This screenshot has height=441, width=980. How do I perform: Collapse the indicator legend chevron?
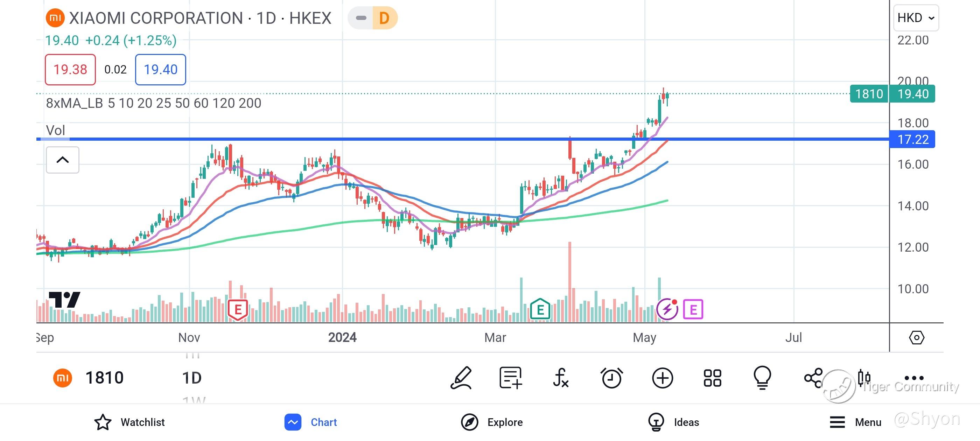click(63, 160)
